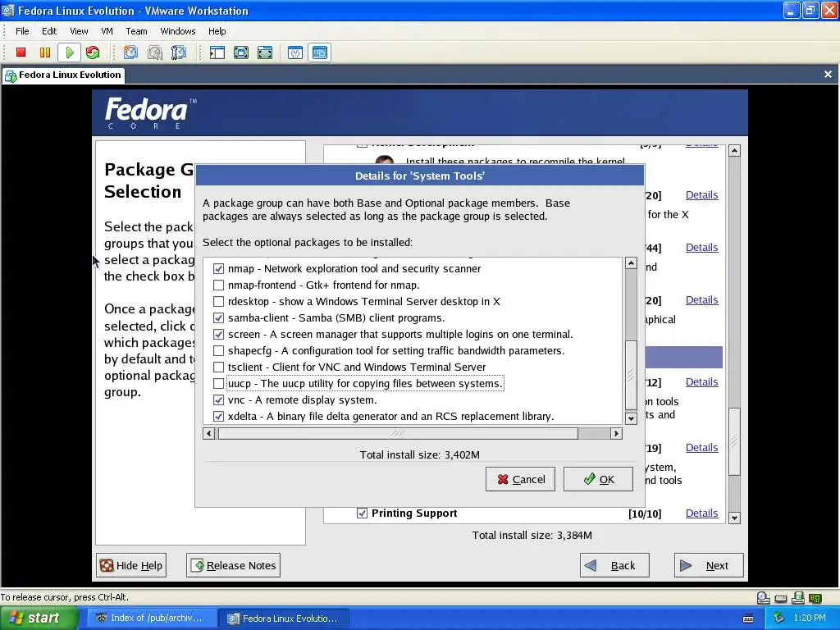
Task: Click the Next button
Action: [709, 565]
